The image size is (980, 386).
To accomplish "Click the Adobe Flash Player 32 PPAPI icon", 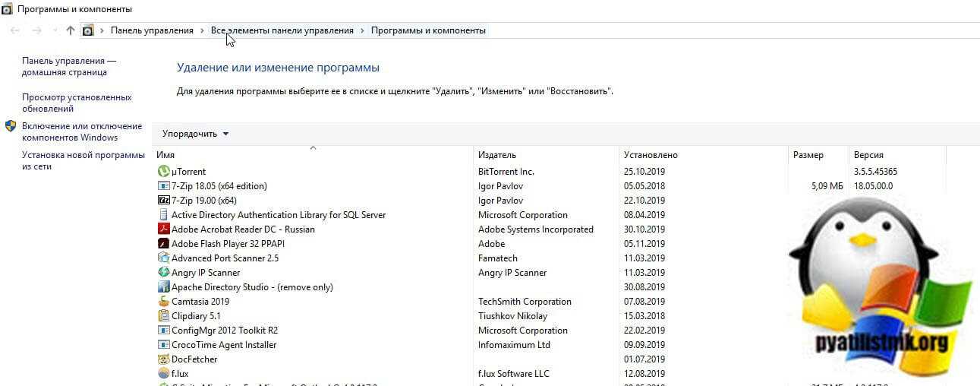I will (x=163, y=244).
